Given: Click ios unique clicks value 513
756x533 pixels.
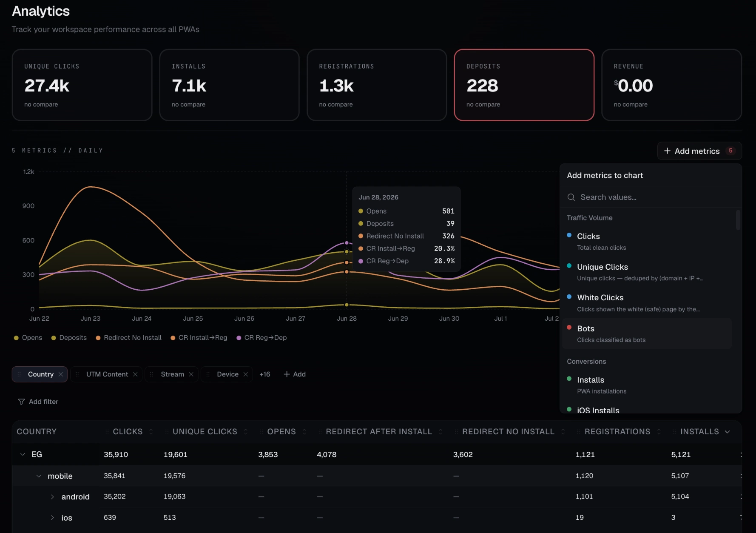Looking at the screenshot, I should [170, 518].
